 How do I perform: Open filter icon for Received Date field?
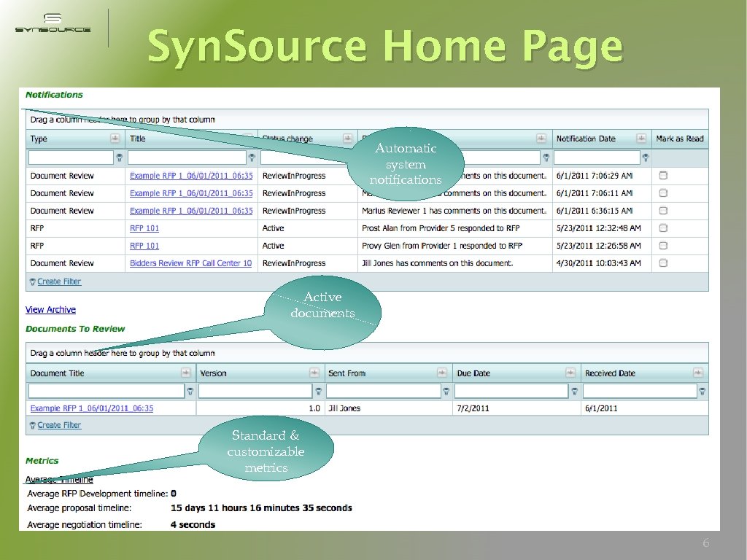[703, 391]
